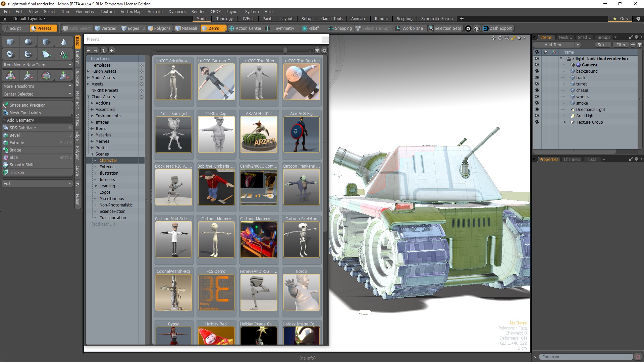Open the Render menu
Viewport: 644px width, 362px height.
pos(198,11)
